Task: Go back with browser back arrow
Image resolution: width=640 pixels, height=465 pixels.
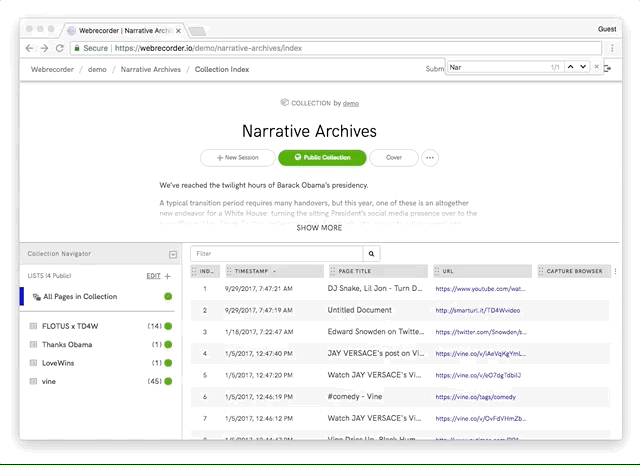Action: coord(28,48)
